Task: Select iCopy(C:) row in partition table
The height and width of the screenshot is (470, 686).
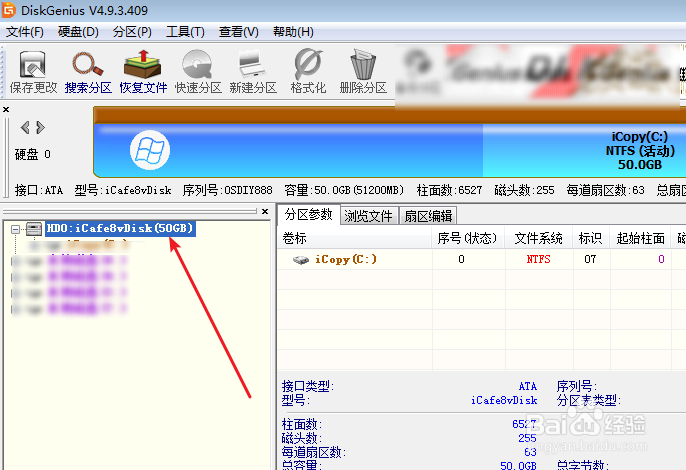Action: pos(481,260)
